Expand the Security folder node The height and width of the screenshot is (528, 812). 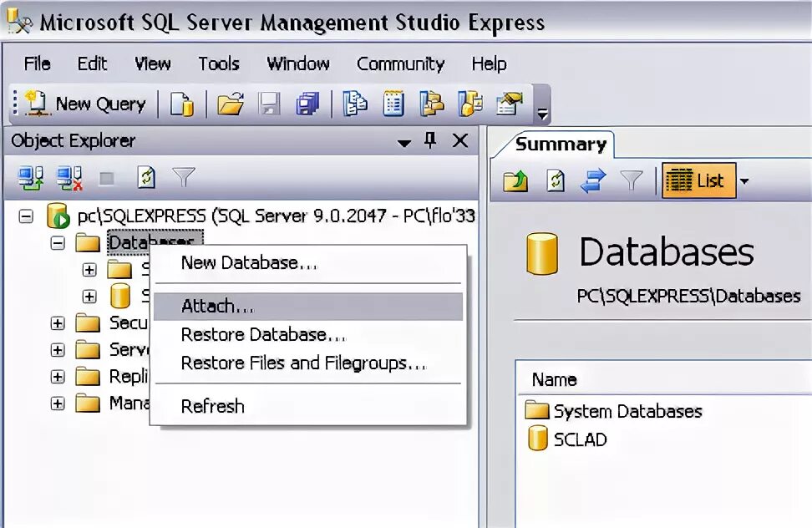click(x=58, y=323)
